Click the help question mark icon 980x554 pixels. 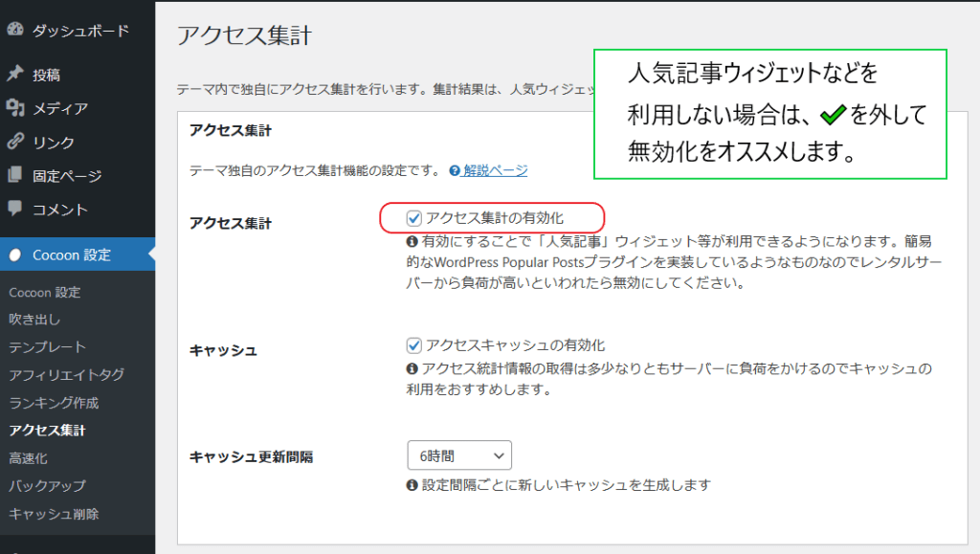point(454,171)
